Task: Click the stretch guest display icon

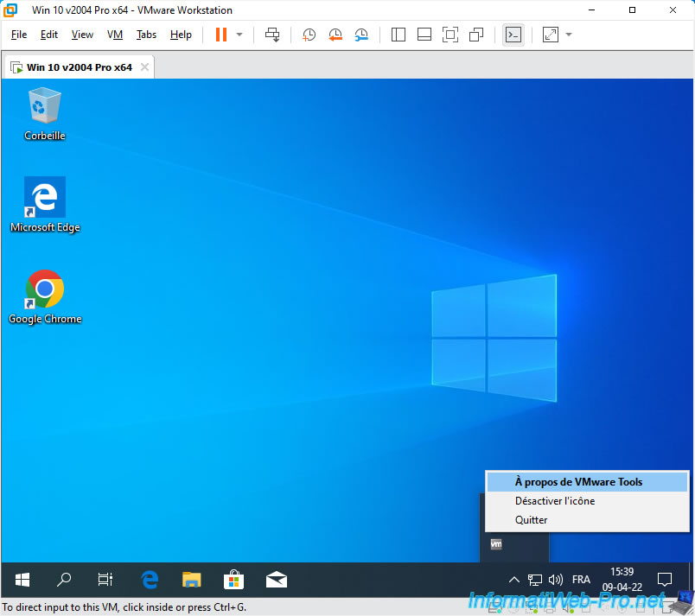Action: tap(550, 35)
